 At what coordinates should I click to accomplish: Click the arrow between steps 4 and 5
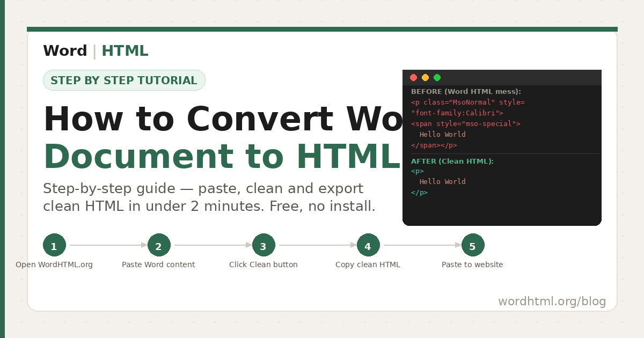tap(420, 246)
